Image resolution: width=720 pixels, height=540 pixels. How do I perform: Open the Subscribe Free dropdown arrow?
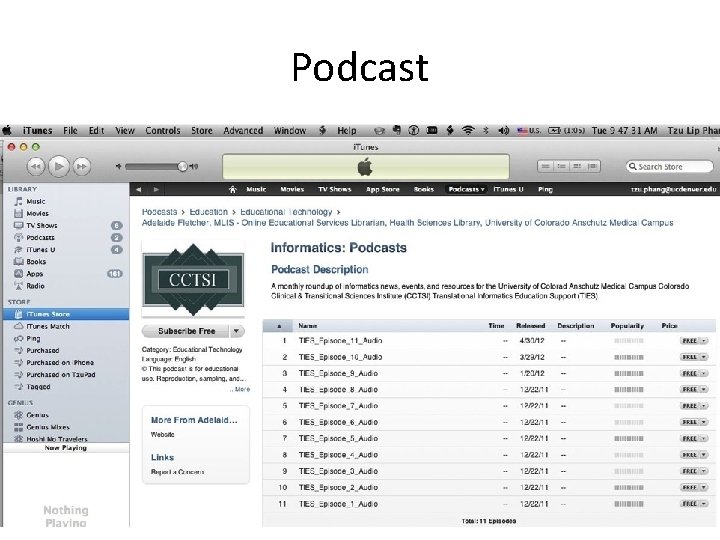tap(236, 331)
